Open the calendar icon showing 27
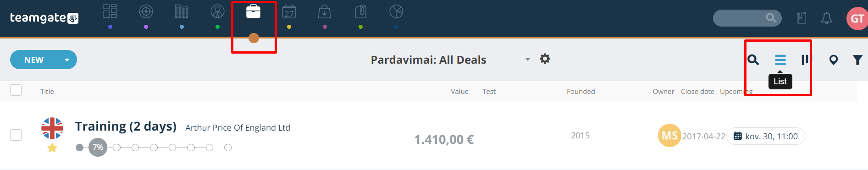 (289, 11)
